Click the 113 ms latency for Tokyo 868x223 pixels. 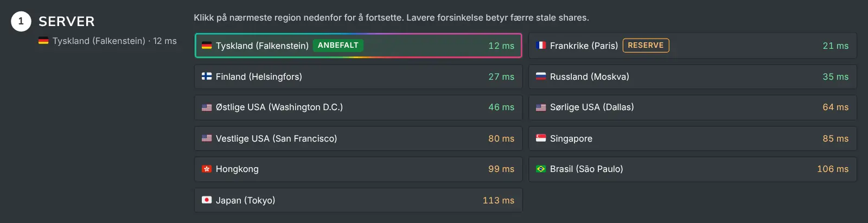tap(499, 200)
